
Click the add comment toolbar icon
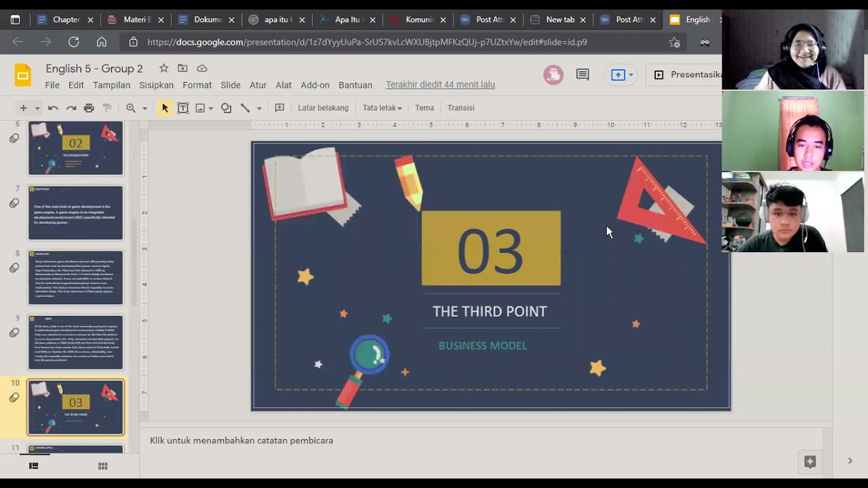pos(279,108)
